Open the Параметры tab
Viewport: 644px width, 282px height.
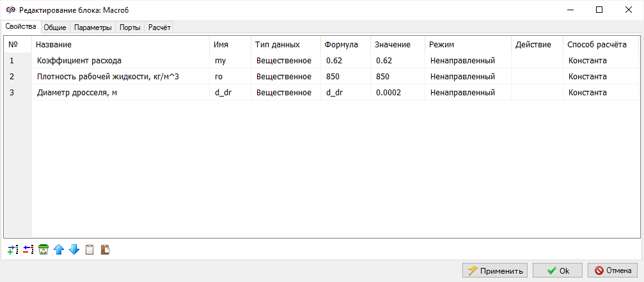[93, 27]
